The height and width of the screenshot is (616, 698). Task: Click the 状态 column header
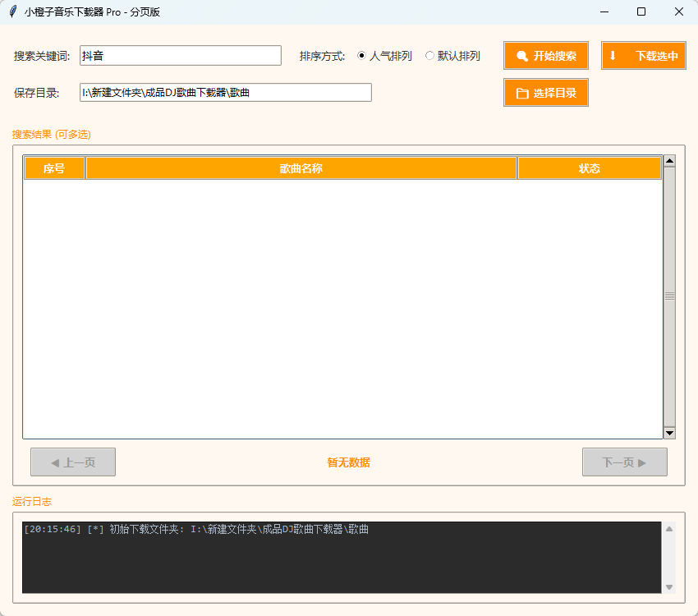pyautogui.click(x=590, y=168)
